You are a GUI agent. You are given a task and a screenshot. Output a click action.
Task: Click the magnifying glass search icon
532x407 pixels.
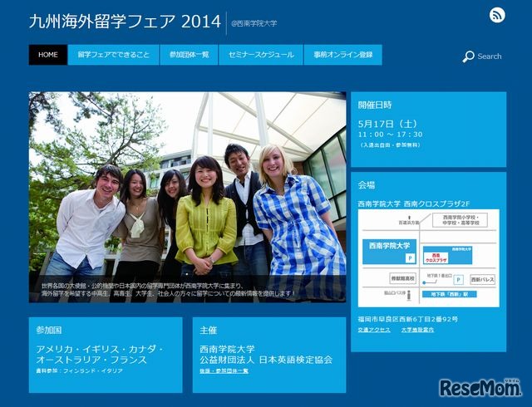pyautogui.click(x=468, y=56)
